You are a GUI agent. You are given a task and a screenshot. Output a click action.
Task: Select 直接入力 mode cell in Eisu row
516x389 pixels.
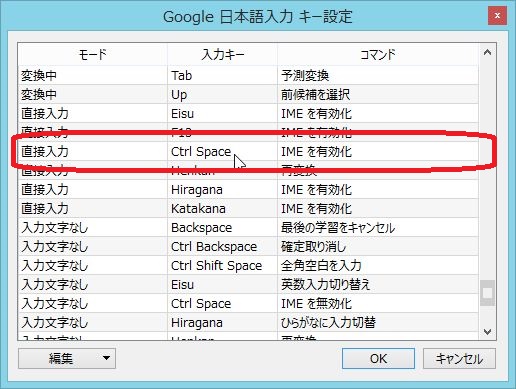[93, 114]
